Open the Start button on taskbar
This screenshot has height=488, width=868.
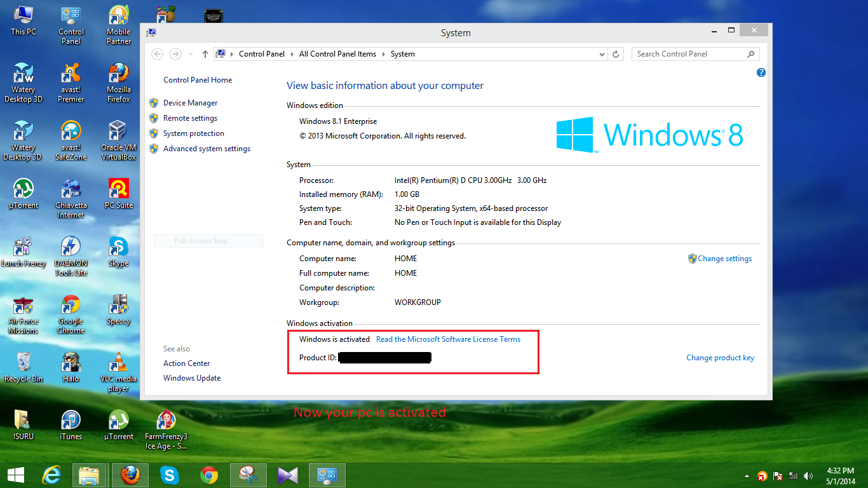click(16, 475)
